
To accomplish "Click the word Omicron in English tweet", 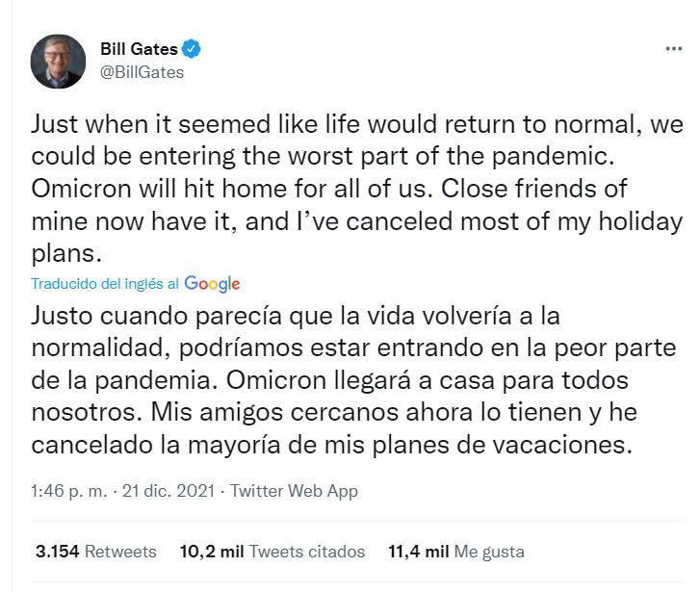I will click(x=81, y=189).
